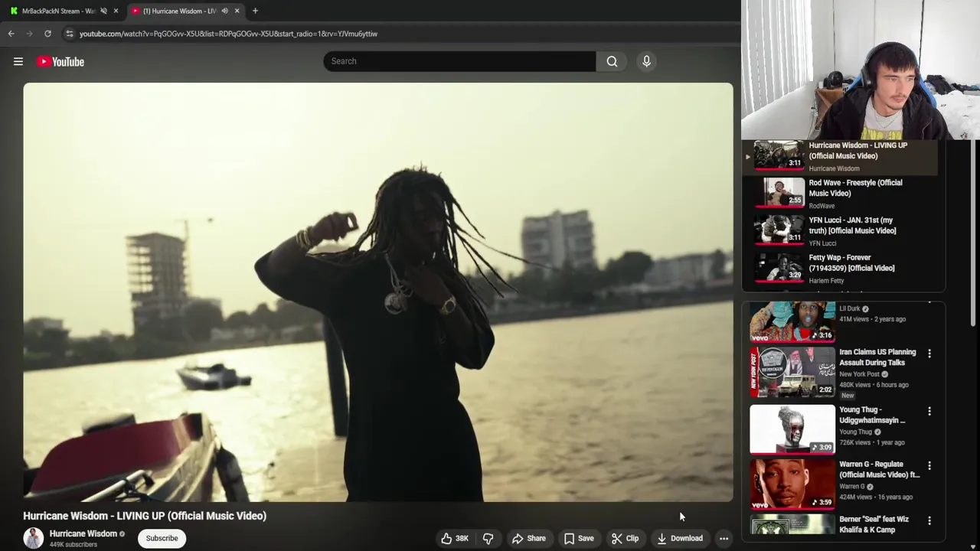Image resolution: width=980 pixels, height=551 pixels.
Task: Clip a segment with scissors button
Action: coord(625,539)
